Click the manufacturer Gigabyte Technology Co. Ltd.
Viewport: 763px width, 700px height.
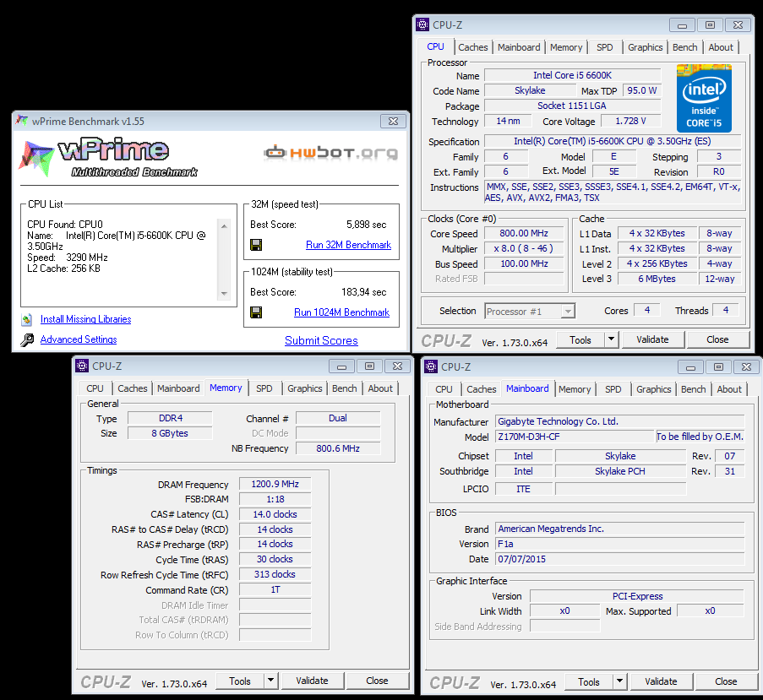tap(620, 421)
